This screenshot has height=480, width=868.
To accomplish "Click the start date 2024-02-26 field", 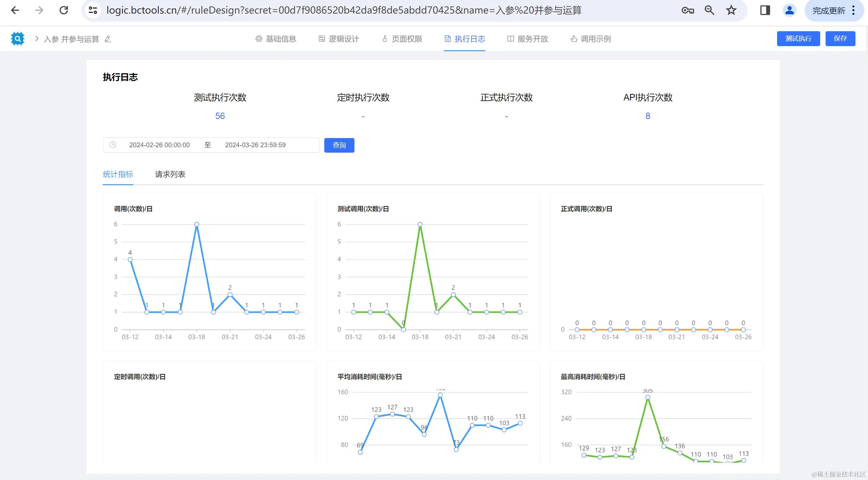I will pyautogui.click(x=159, y=145).
